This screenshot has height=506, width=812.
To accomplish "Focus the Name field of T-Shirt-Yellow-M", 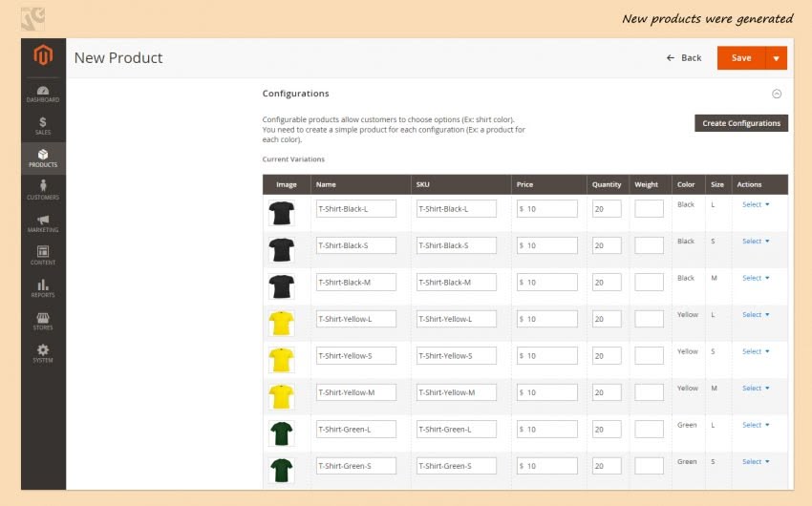I will tap(356, 392).
